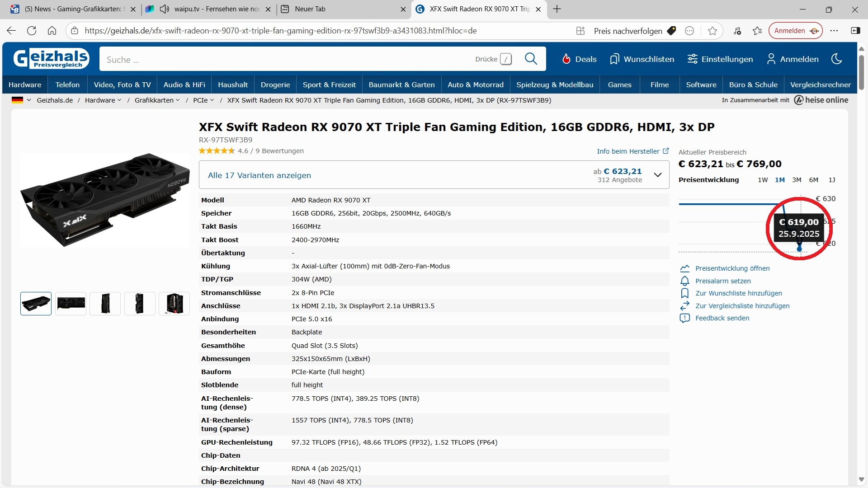Open Einstellungen sliders icon
Viewport: 868px width, 488px height.
pos(692,59)
